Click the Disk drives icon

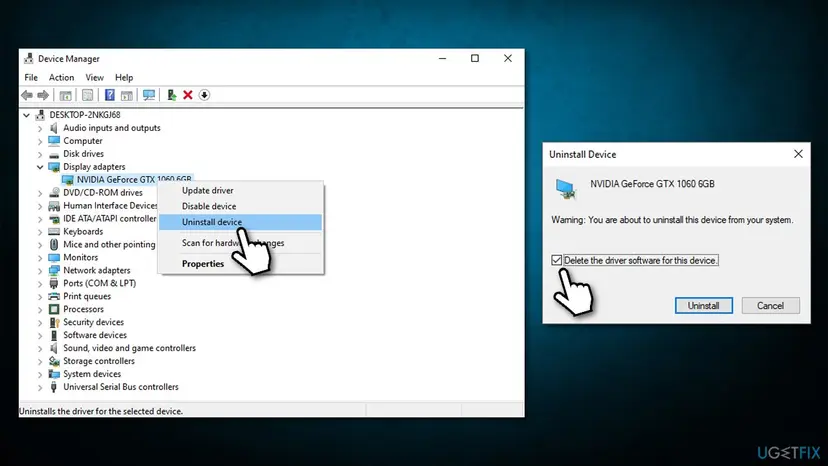click(54, 154)
